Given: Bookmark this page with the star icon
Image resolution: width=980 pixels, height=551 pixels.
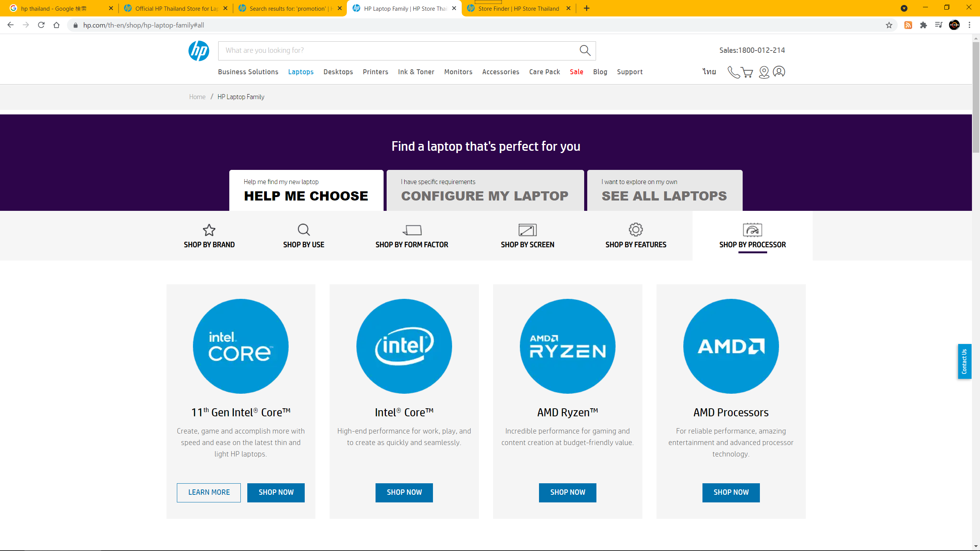Looking at the screenshot, I should (x=889, y=25).
